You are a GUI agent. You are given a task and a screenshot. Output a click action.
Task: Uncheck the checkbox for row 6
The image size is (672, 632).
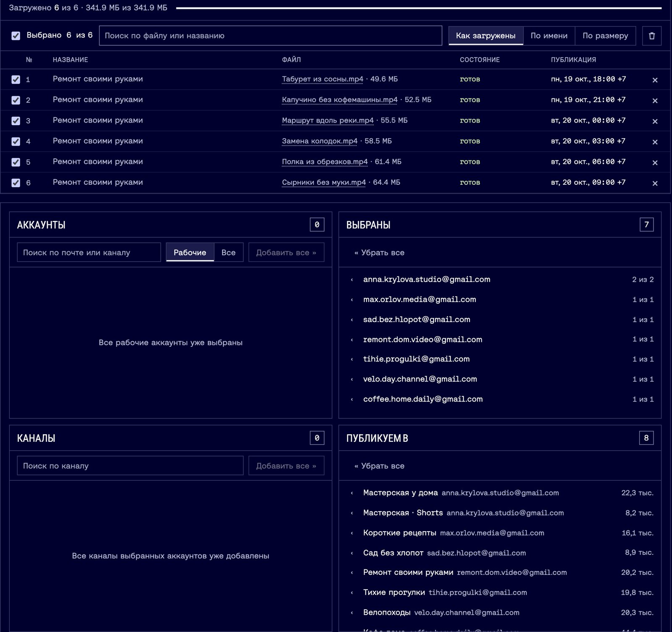pos(16,183)
